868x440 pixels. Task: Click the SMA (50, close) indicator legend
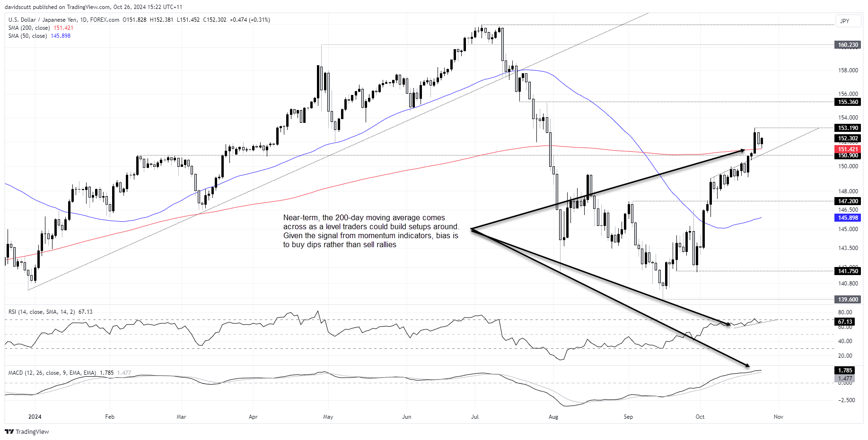(39, 36)
